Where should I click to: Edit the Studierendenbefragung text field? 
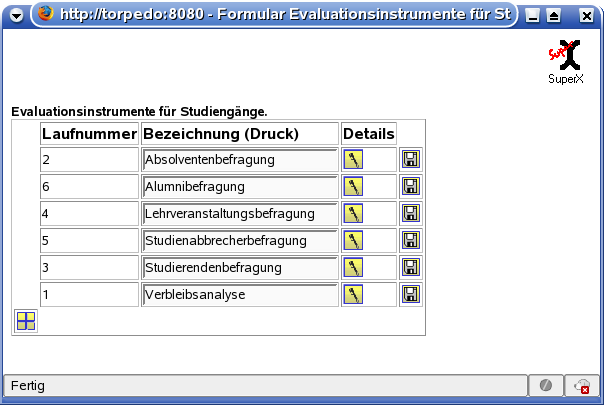pos(240,267)
